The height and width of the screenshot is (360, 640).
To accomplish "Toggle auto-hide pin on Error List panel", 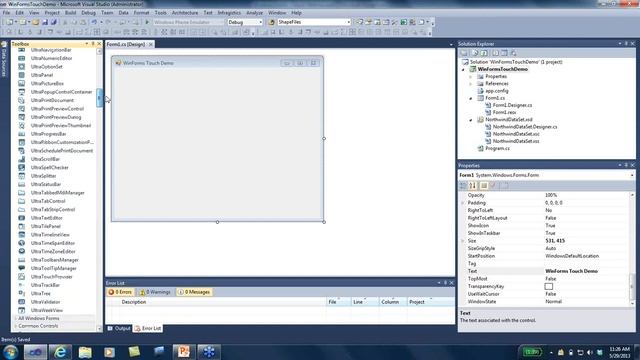I will (x=445, y=283).
